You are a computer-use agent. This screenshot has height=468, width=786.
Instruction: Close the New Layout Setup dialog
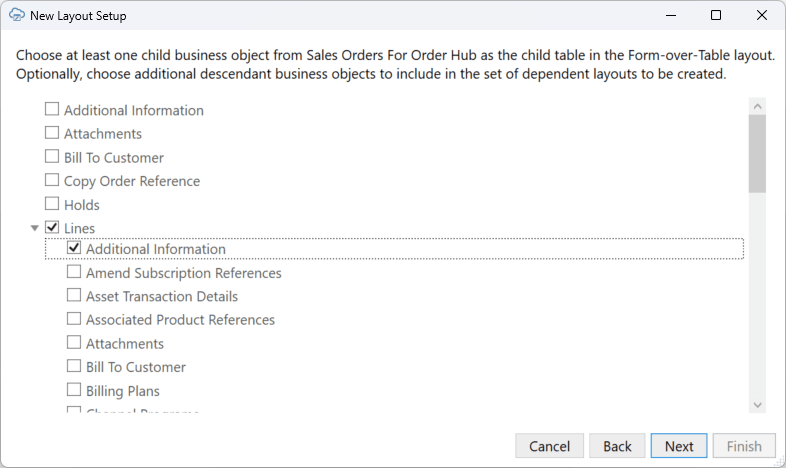coord(762,16)
